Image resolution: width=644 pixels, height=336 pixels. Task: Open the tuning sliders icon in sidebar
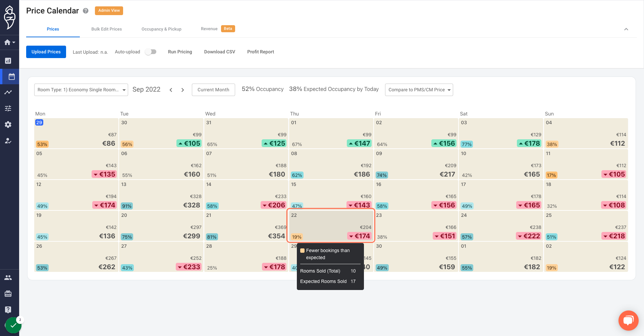coord(8,108)
